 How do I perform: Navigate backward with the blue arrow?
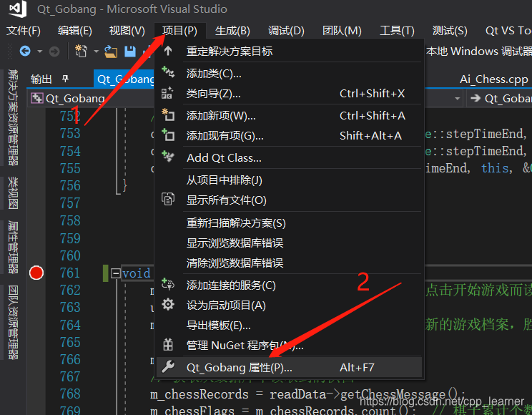click(25, 52)
